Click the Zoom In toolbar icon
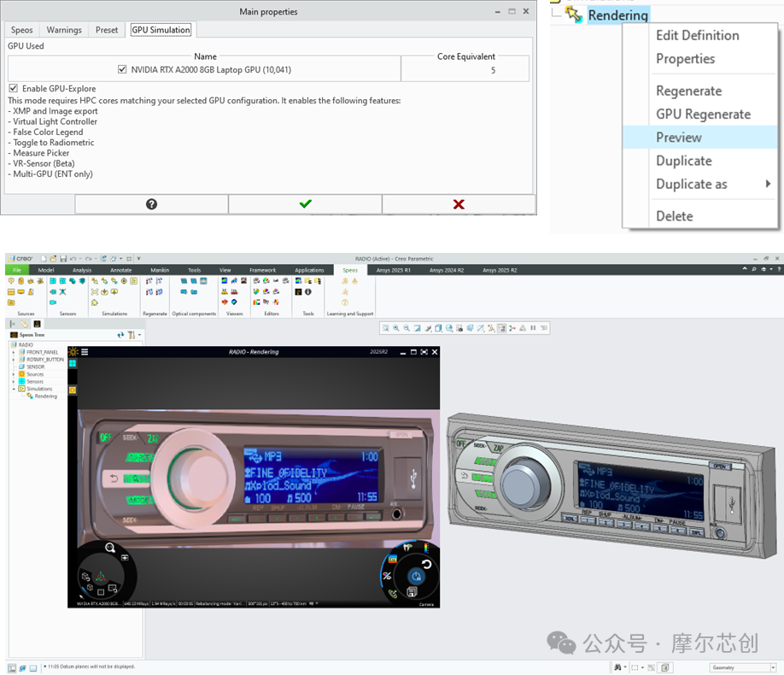 tap(396, 328)
